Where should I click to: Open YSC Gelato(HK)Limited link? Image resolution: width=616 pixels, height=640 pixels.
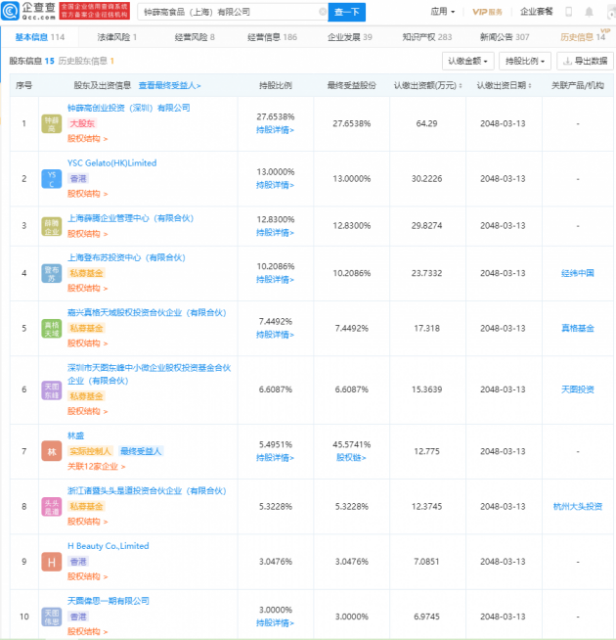[112, 163]
